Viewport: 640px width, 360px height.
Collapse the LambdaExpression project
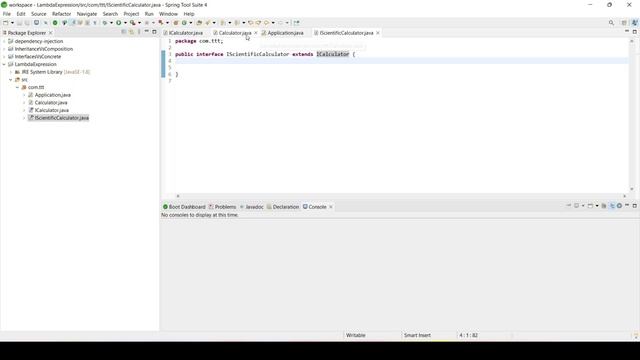click(4, 64)
